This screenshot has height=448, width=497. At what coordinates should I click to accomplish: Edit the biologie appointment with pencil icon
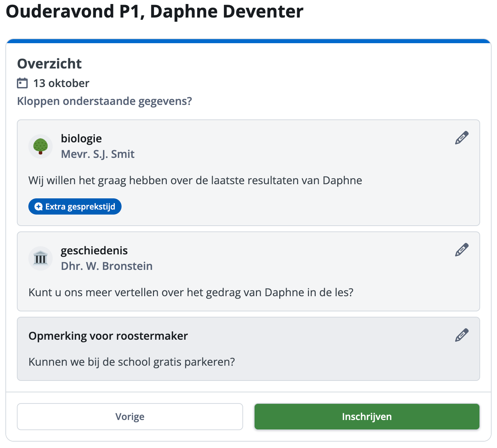click(461, 138)
